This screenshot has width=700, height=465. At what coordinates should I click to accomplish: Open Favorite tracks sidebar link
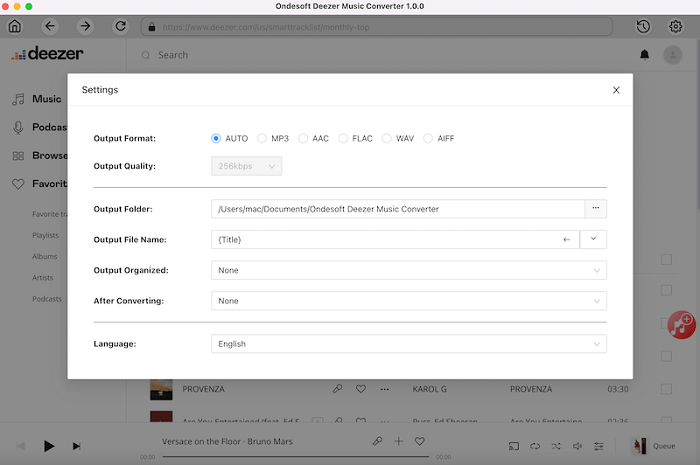coord(50,214)
